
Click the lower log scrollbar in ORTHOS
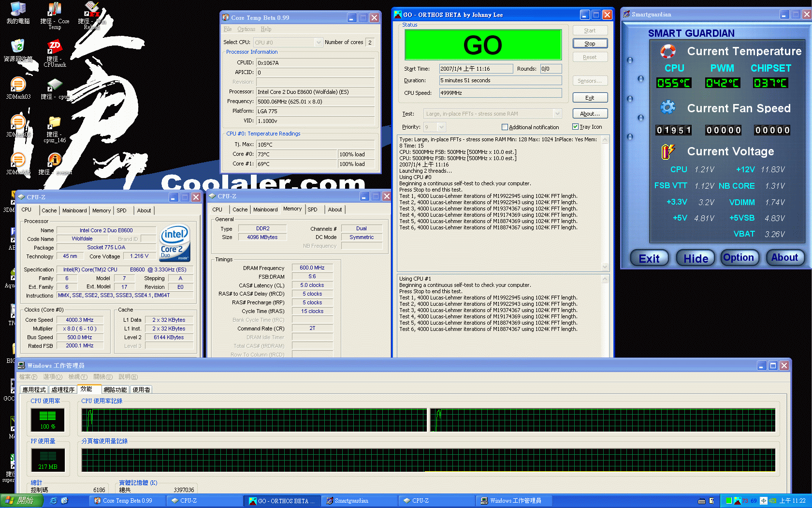[x=605, y=317]
